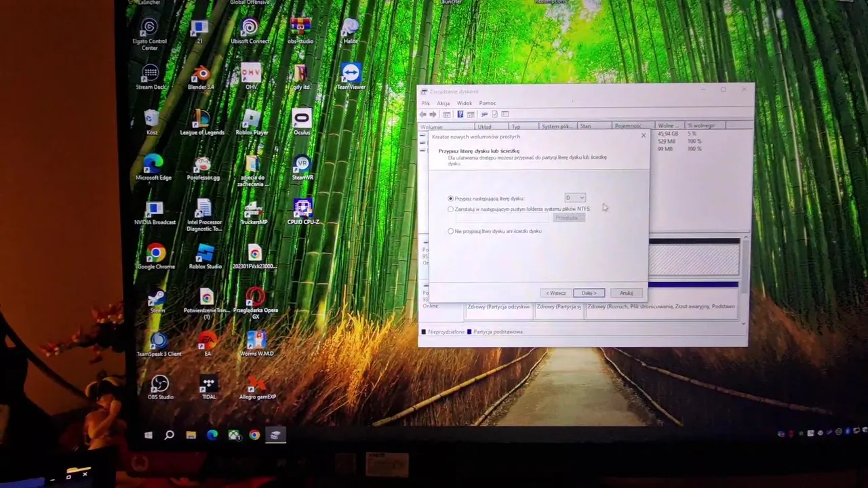Select the striped unallocated disk region
This screenshot has height=488, width=868.
tap(694, 259)
